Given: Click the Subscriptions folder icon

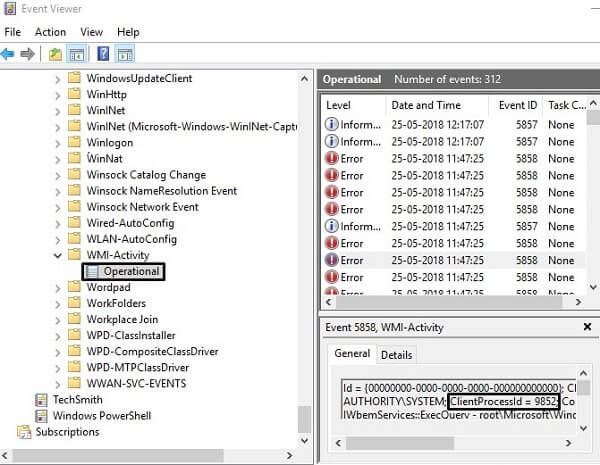Looking at the screenshot, I should point(24,432).
